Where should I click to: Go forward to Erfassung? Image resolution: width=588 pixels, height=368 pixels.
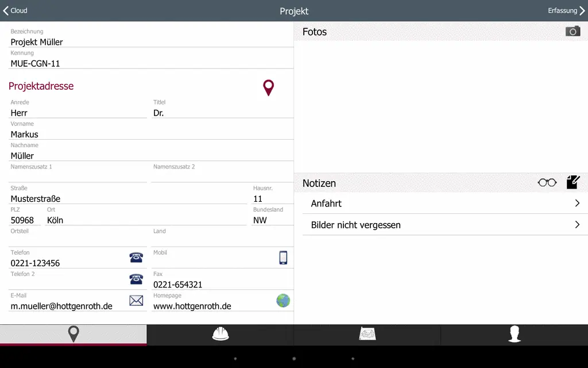point(566,10)
